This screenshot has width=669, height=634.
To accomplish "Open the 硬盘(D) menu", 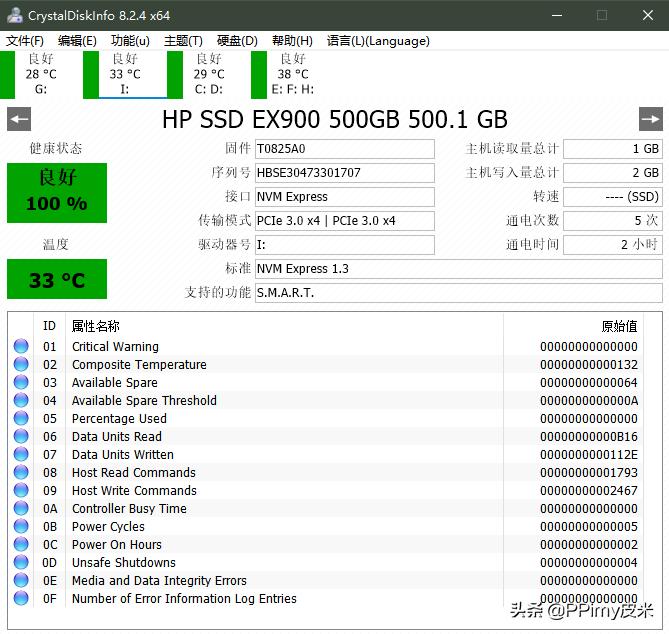I will pyautogui.click(x=237, y=41).
